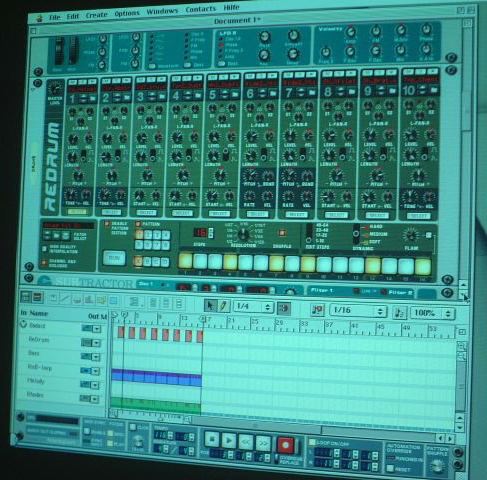Toggle Redrum Shuffle button
The width and height of the screenshot is (487, 480).
point(282,233)
